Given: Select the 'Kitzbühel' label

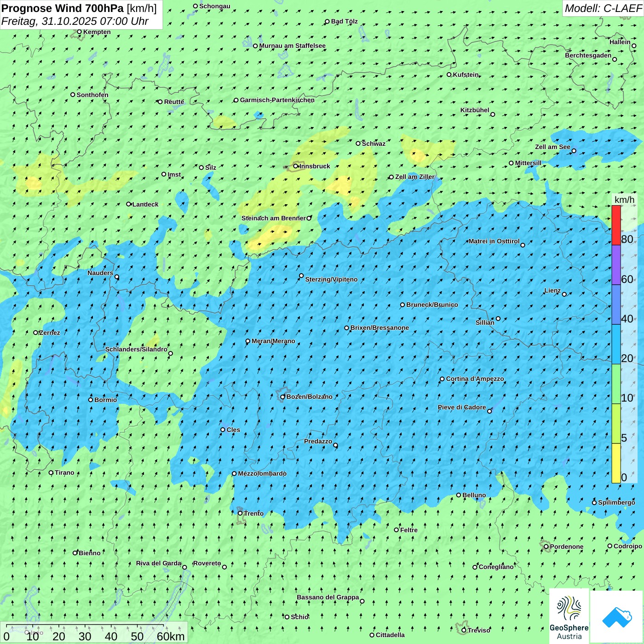Looking at the screenshot, I should (475, 110).
